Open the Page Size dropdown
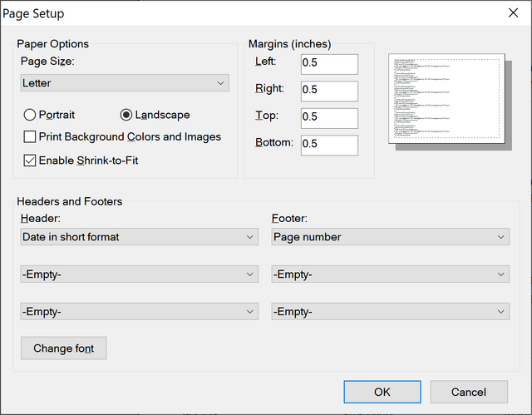This screenshot has height=415, width=532. tap(125, 83)
